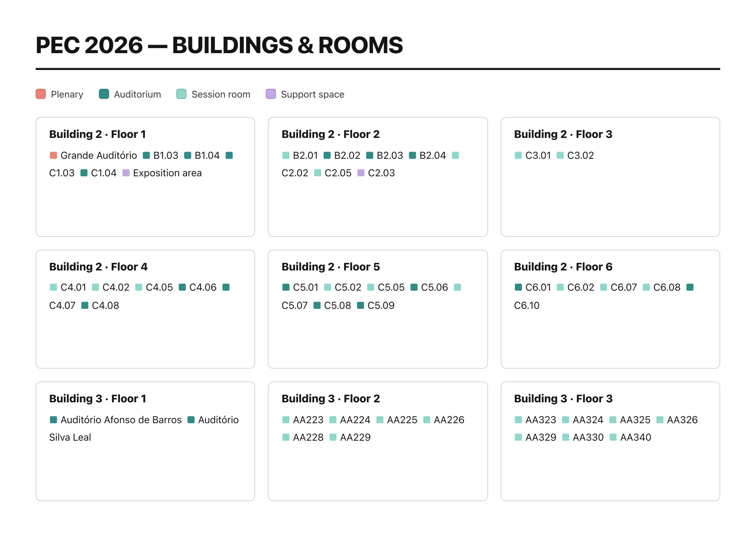Select the Grande Auditório room entry

(x=93, y=155)
